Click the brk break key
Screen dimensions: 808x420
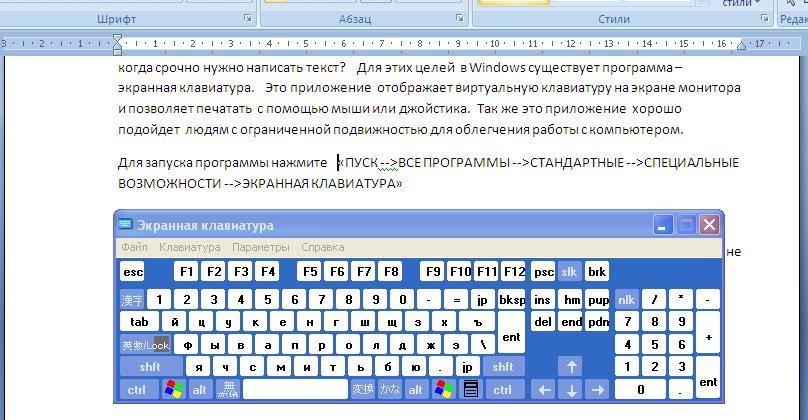pos(597,272)
